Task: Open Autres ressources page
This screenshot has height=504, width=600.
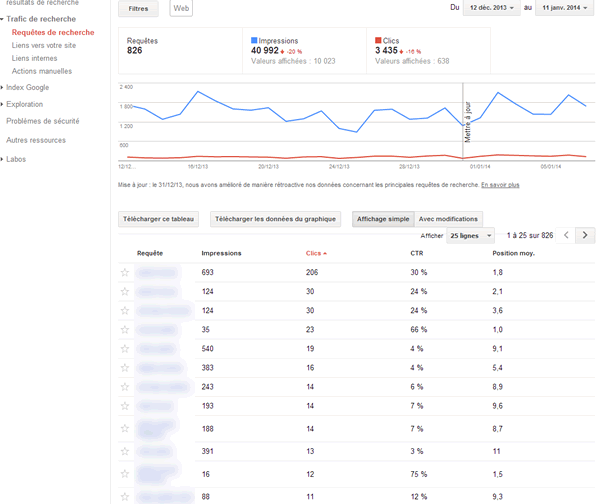Action: (x=36, y=140)
